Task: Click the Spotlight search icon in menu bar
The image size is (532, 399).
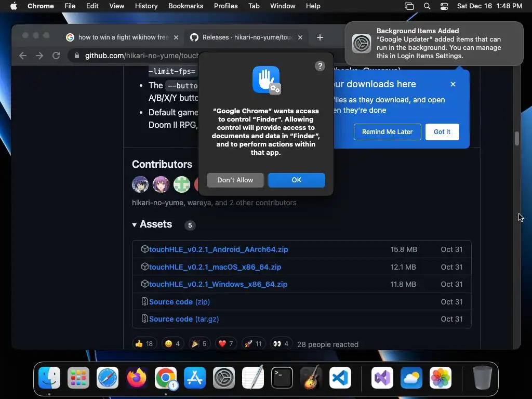Action: click(427, 6)
